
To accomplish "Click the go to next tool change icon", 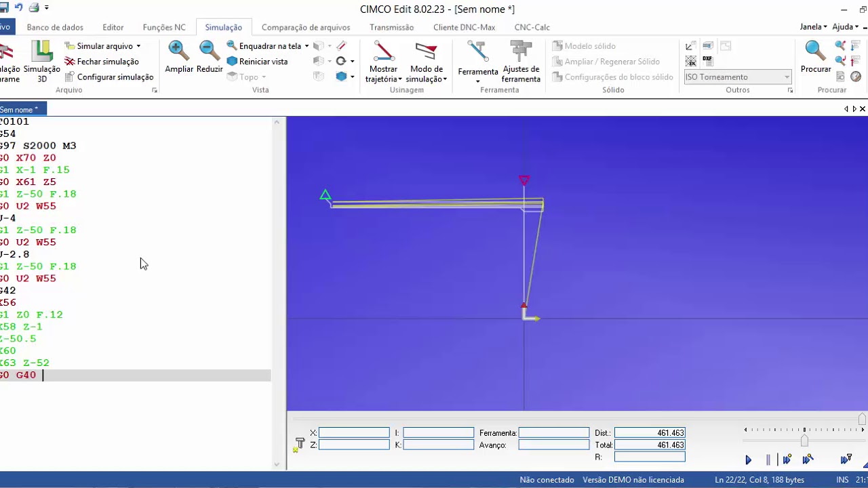I will pos(856,46).
